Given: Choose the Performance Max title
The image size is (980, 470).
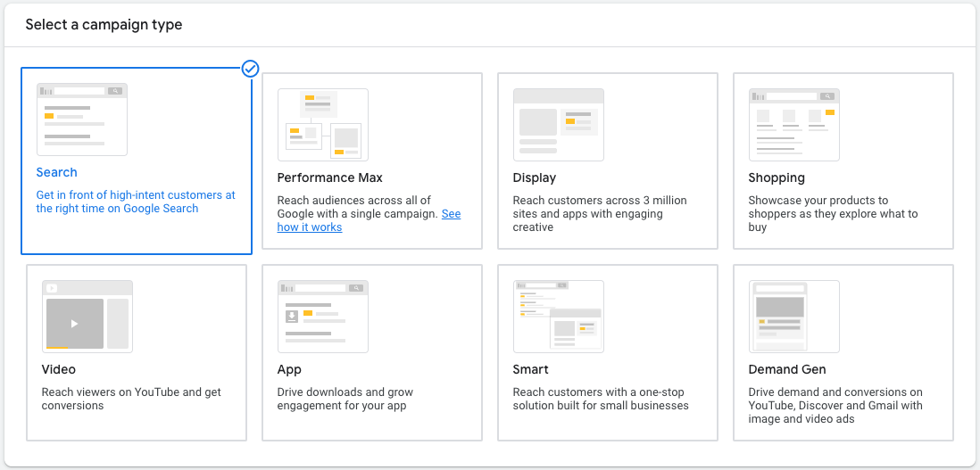Looking at the screenshot, I should click(330, 177).
